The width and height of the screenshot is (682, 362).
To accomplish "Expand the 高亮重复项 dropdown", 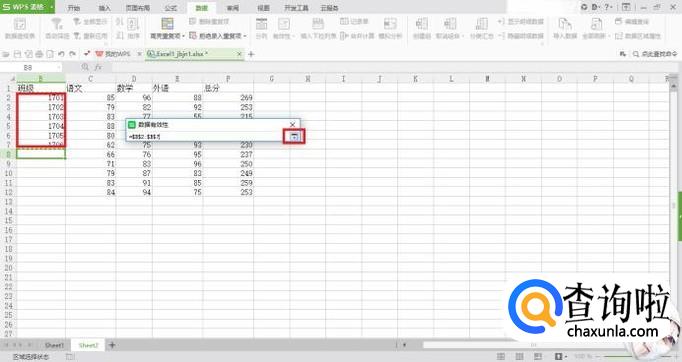I will (x=184, y=36).
